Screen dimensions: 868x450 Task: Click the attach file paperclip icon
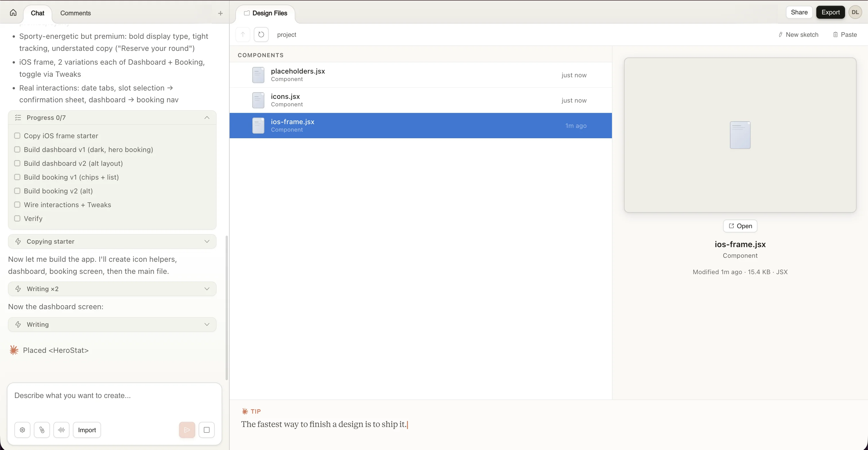pos(42,430)
